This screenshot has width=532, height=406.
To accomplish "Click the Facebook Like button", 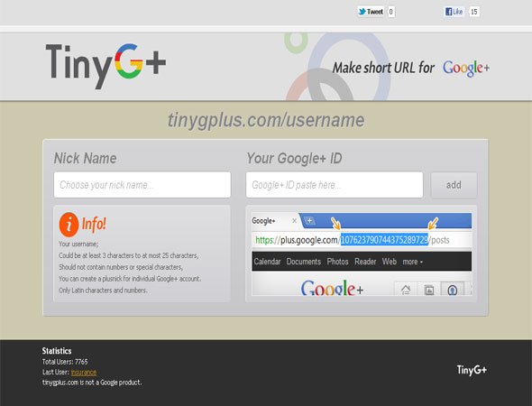I will click(x=454, y=12).
